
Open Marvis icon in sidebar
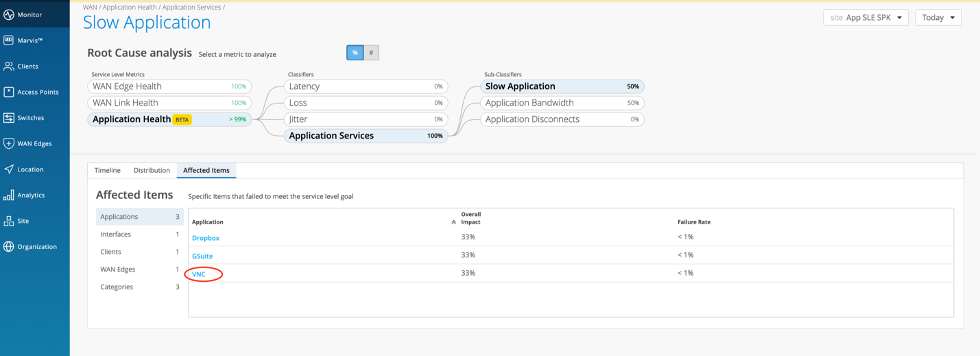coord(9,40)
